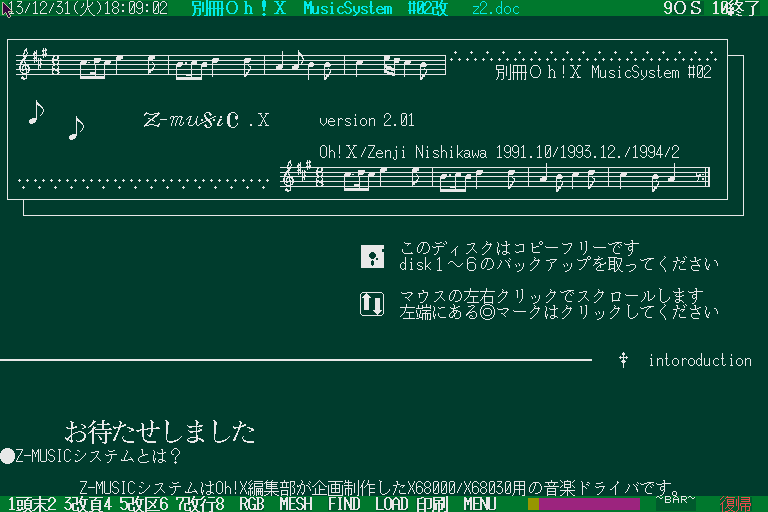Click the small eighth note icon
Image resolution: width=768 pixels, height=512 pixels.
[x=76, y=128]
